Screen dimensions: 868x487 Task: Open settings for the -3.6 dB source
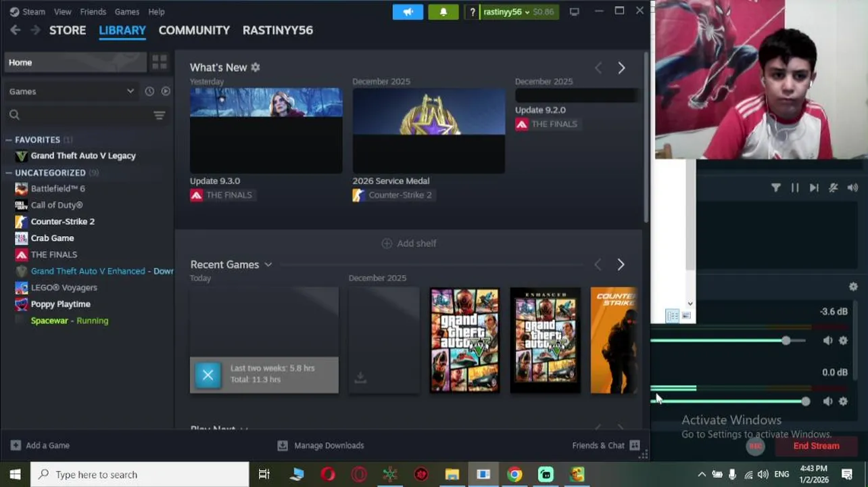pos(843,341)
